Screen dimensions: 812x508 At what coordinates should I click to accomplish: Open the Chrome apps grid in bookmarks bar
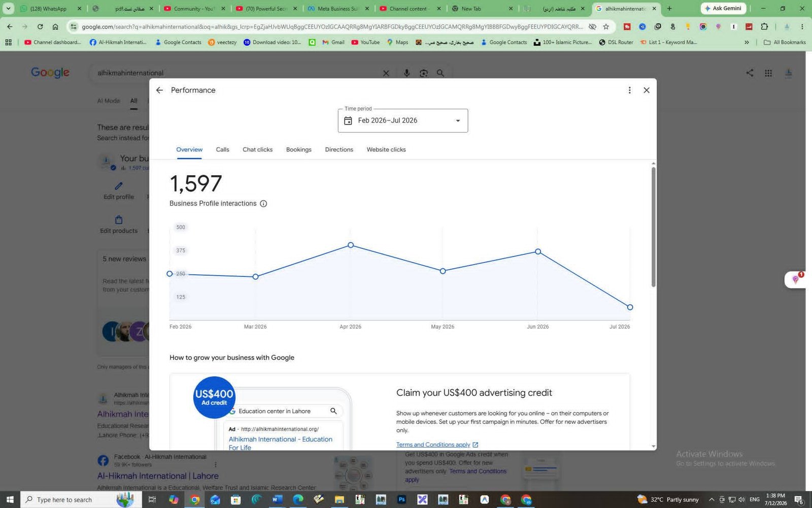(9, 42)
